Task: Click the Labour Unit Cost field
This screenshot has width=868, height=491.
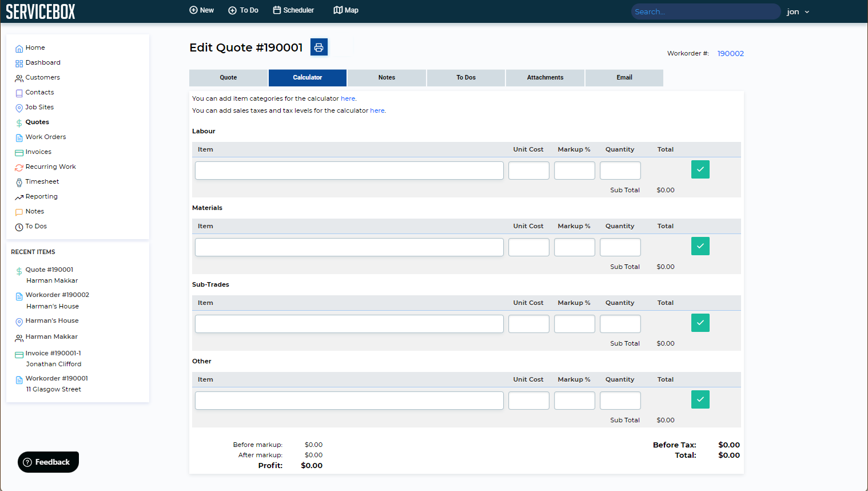Action: pyautogui.click(x=529, y=171)
